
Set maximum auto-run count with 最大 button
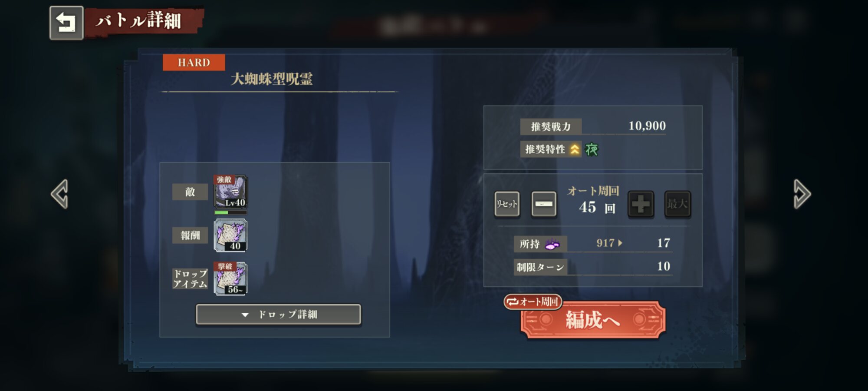tap(677, 204)
